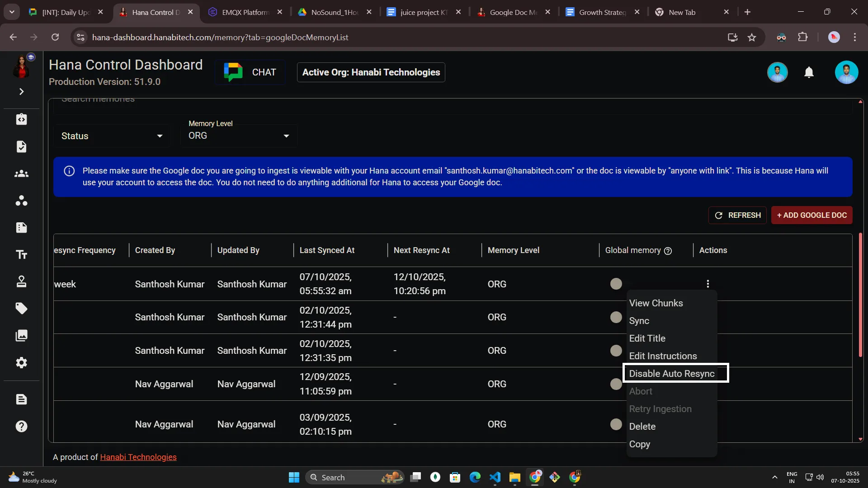
Task: Open the Memory Level ORG dropdown
Action: click(239, 136)
